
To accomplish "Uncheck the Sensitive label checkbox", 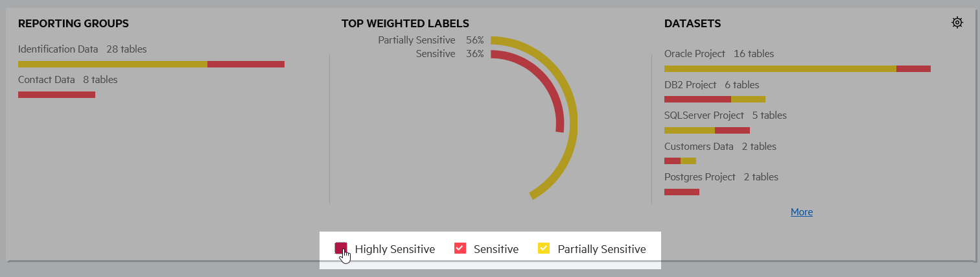I will coord(460,248).
